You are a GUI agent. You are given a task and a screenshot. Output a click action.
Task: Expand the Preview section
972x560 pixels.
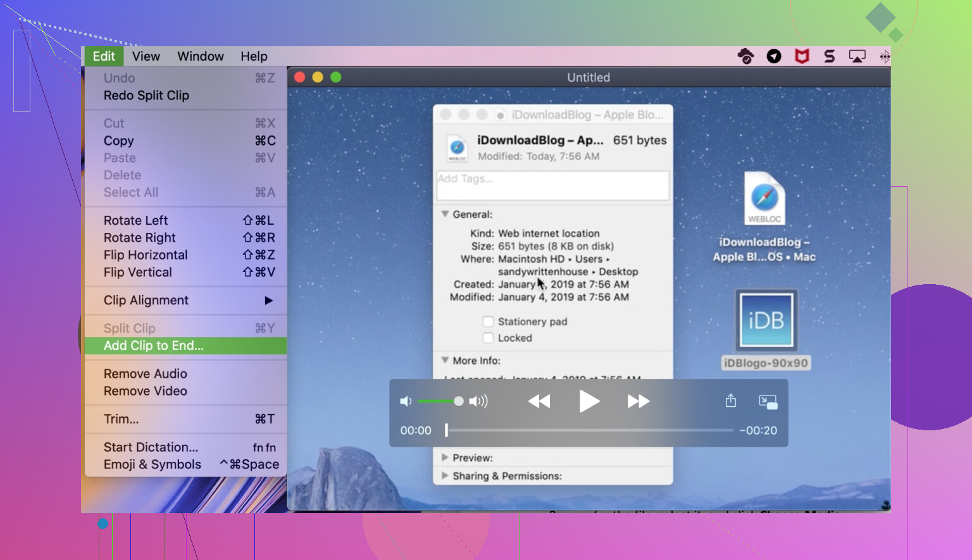[x=445, y=457]
